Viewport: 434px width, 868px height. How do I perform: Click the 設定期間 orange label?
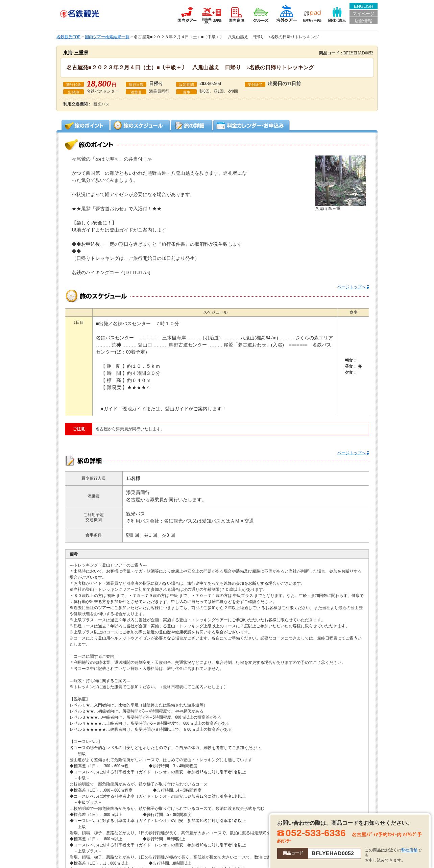point(186,85)
